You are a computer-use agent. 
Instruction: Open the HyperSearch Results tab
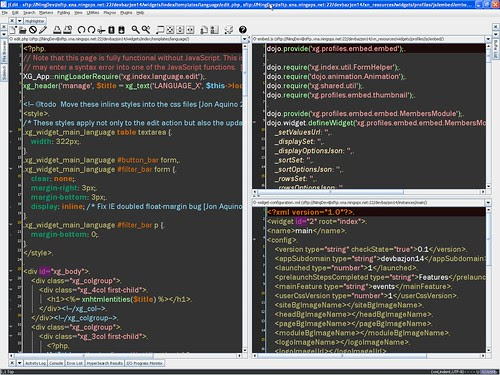tap(105, 363)
